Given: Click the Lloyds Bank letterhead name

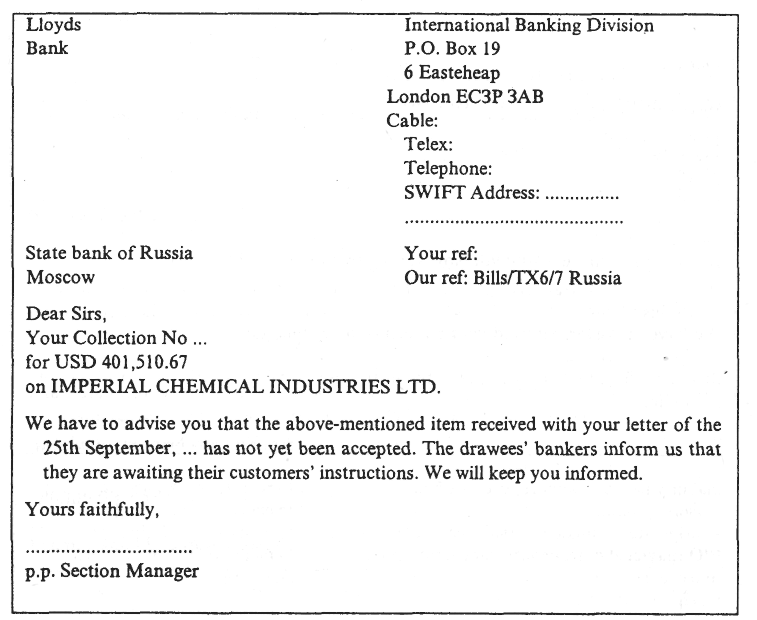Looking at the screenshot, I should (54, 36).
